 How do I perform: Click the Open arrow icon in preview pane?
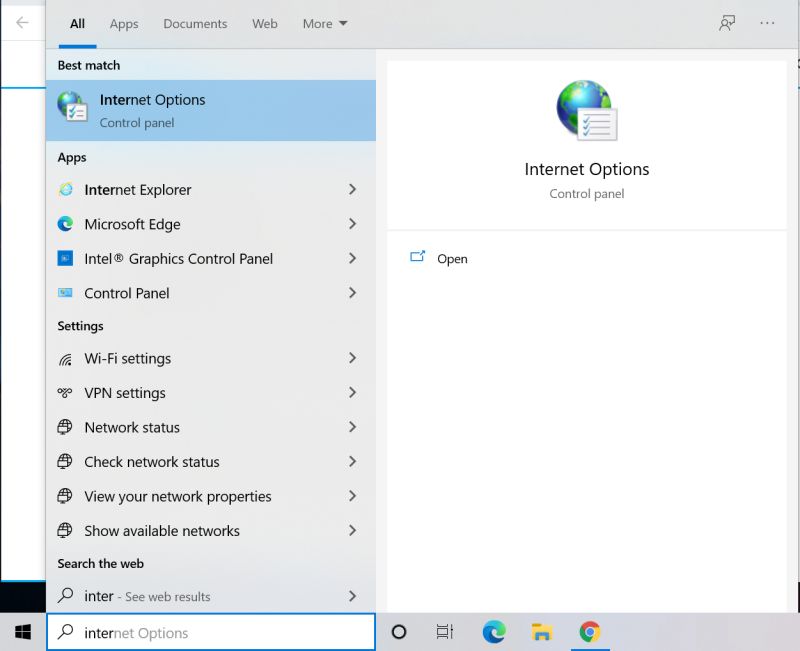click(x=418, y=257)
